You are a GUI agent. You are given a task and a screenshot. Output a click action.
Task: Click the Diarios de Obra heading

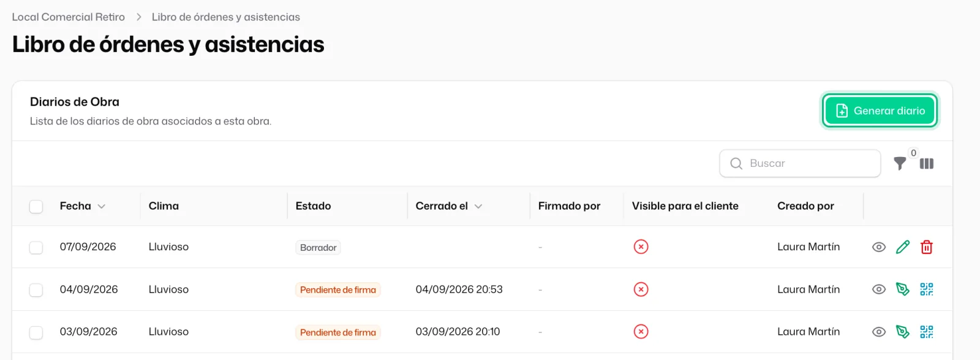(75, 102)
